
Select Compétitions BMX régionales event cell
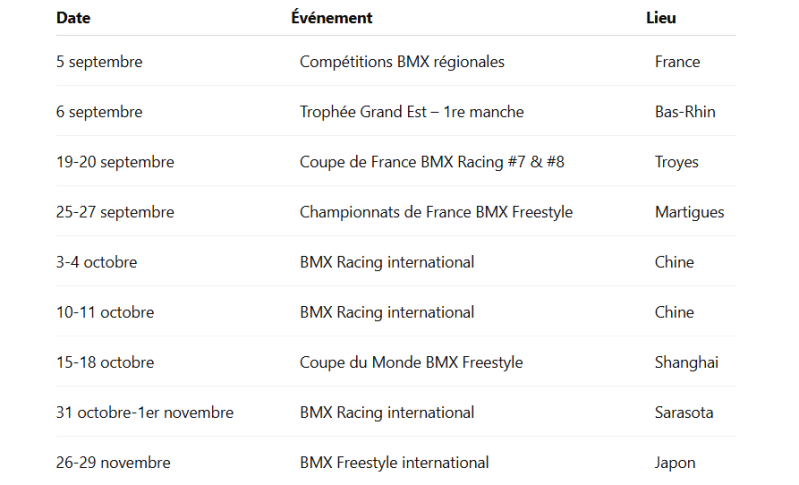tap(402, 62)
